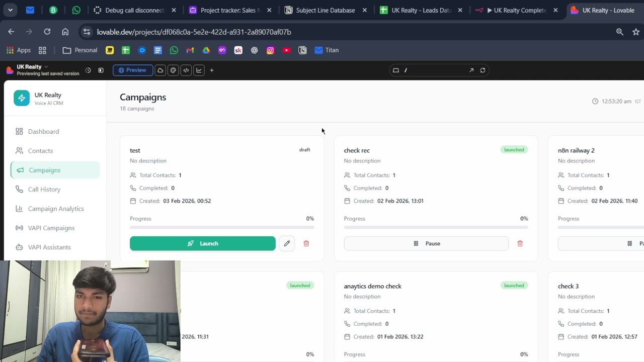Viewport: 644px width, 362px height.
Task: Open the Gmail tab icon in browser
Action: click(30, 10)
